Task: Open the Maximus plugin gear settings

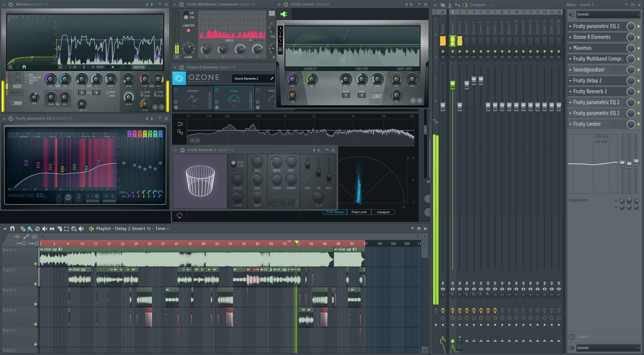Action: (11, 4)
